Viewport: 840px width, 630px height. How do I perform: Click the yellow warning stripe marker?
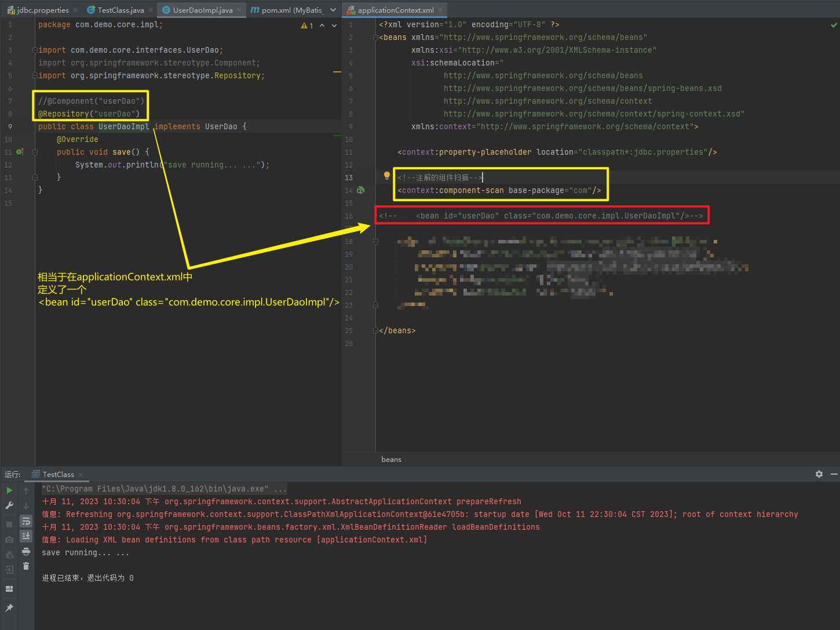tap(337, 72)
